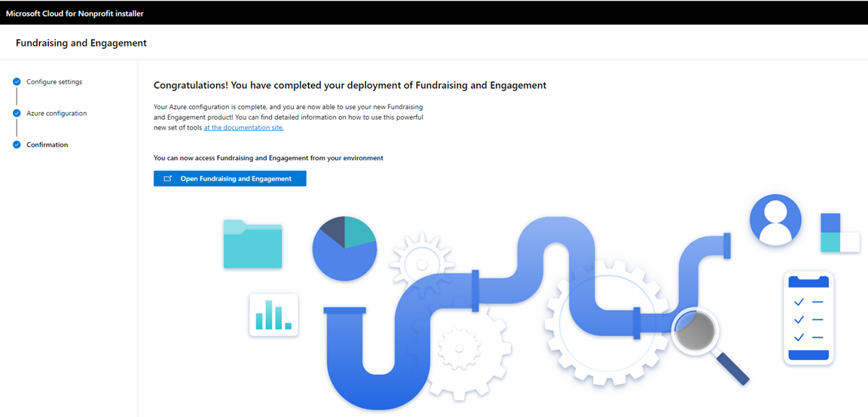Image resolution: width=868 pixels, height=417 pixels.
Task: Click the Congratulations heading text
Action: click(x=350, y=85)
